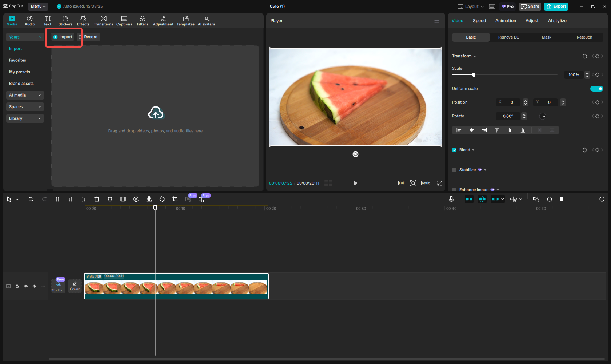Open the Layout dropdown
Viewport: 611px width, 364px height.
pyautogui.click(x=471, y=7)
